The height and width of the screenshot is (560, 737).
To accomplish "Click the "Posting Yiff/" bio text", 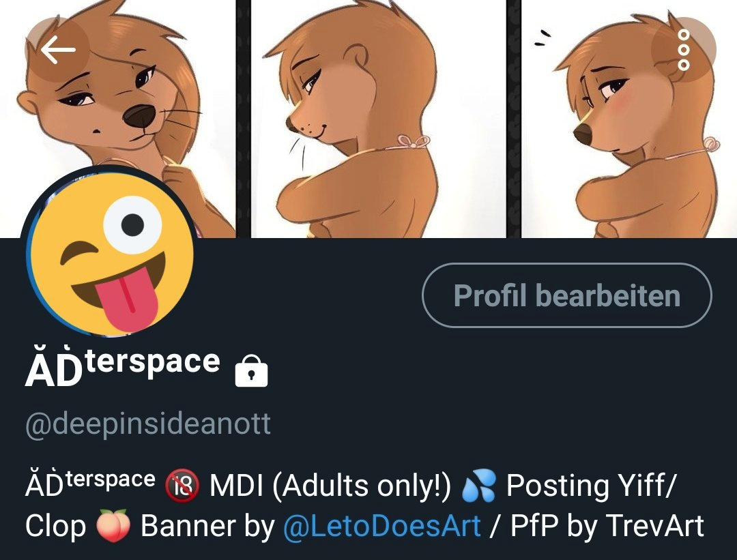I will click(x=591, y=486).
